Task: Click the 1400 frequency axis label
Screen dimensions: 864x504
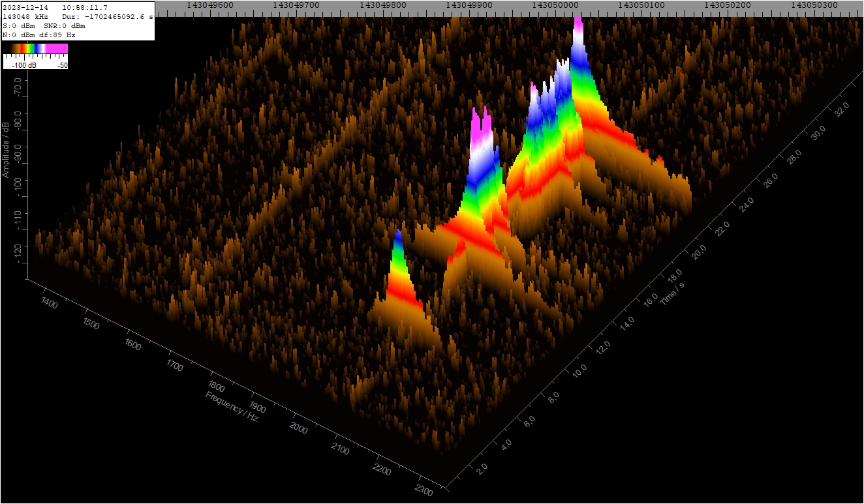Action: (x=49, y=301)
